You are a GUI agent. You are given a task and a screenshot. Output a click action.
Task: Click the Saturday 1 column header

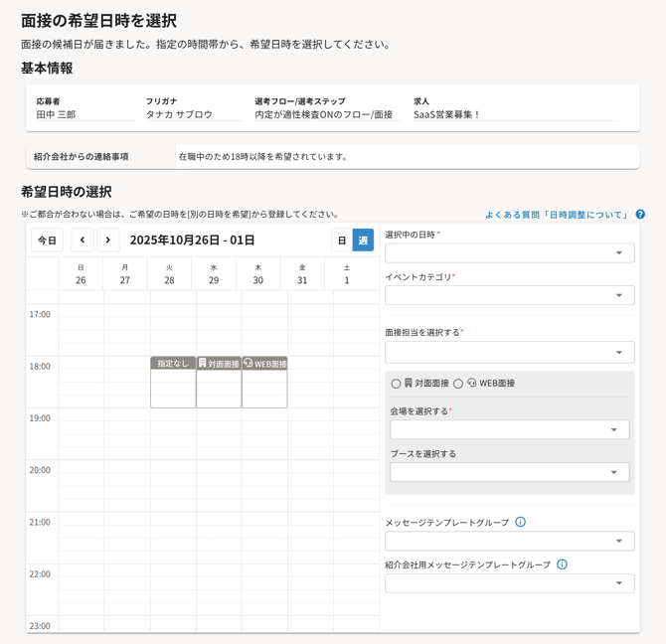(347, 274)
